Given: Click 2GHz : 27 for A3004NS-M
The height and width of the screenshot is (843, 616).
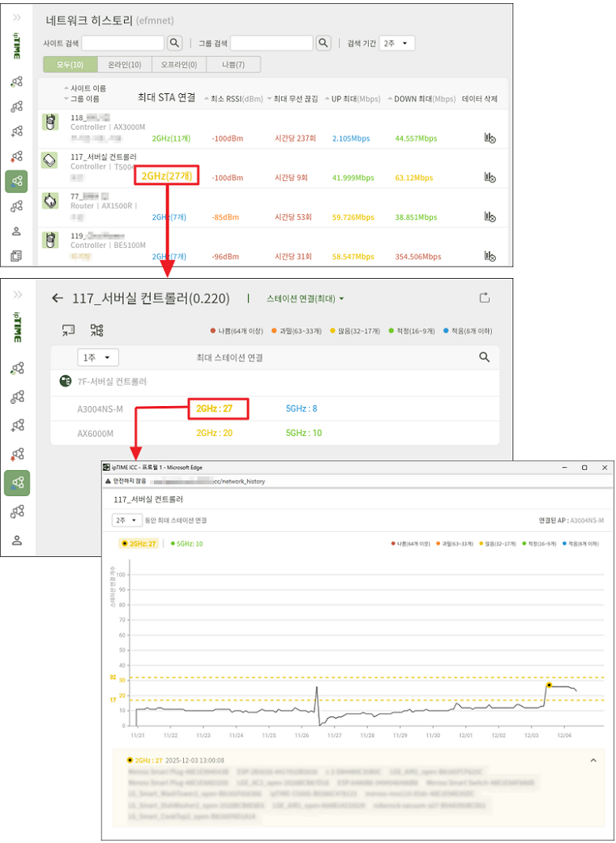Looking at the screenshot, I should [x=215, y=409].
